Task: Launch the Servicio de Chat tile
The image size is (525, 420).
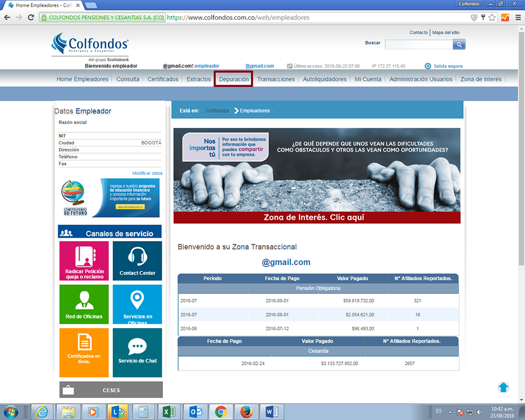Action: click(x=137, y=352)
